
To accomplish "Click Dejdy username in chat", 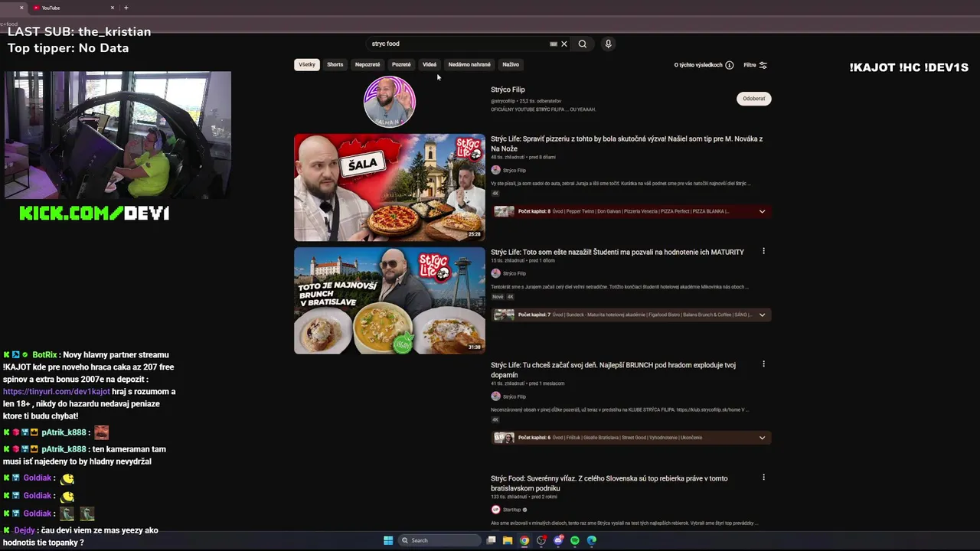I will point(24,530).
